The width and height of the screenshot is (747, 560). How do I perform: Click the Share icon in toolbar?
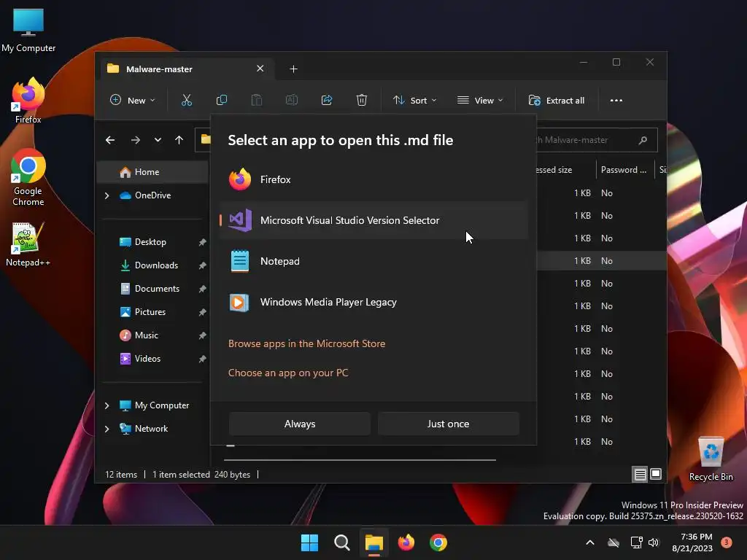click(x=327, y=100)
